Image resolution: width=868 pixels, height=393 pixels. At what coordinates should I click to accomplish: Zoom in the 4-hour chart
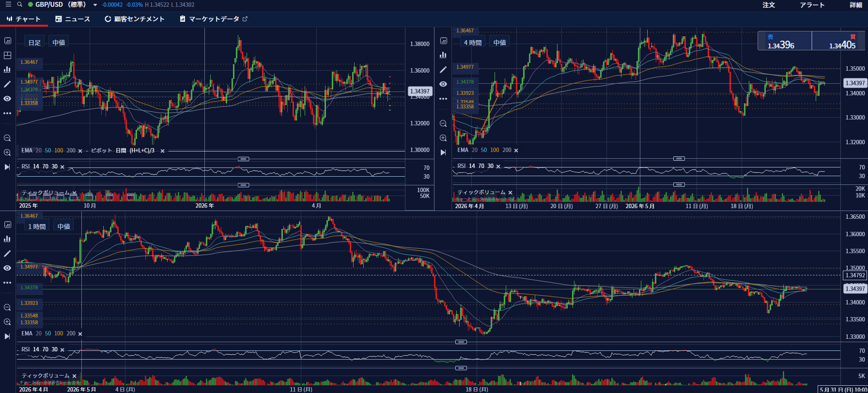click(x=443, y=138)
